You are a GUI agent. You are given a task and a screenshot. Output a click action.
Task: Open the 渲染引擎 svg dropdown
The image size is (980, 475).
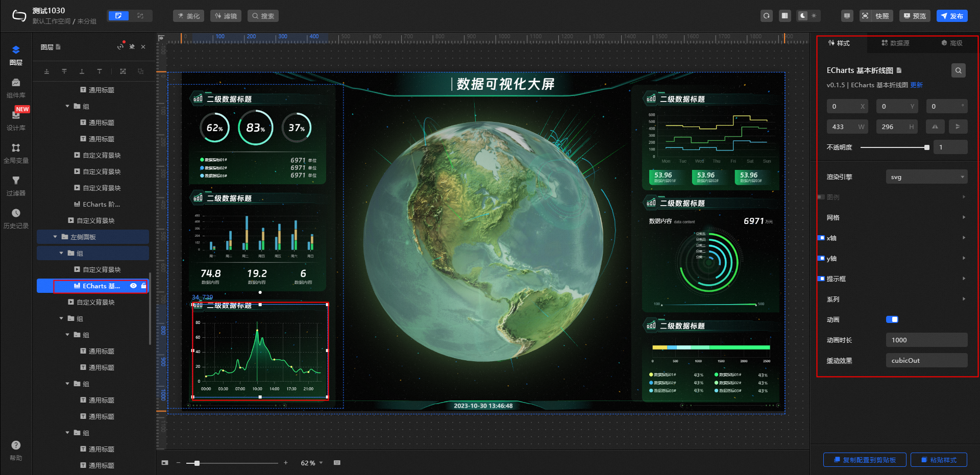click(x=926, y=177)
